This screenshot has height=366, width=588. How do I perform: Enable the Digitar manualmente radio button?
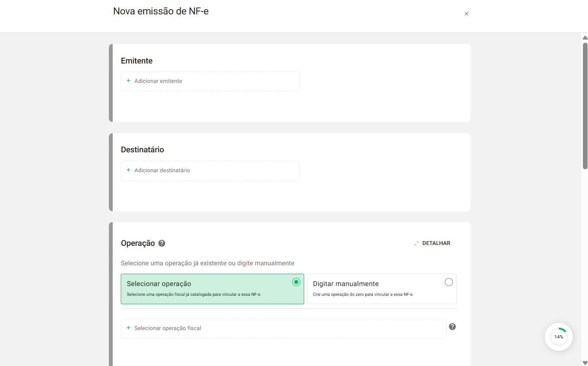pyautogui.click(x=449, y=282)
